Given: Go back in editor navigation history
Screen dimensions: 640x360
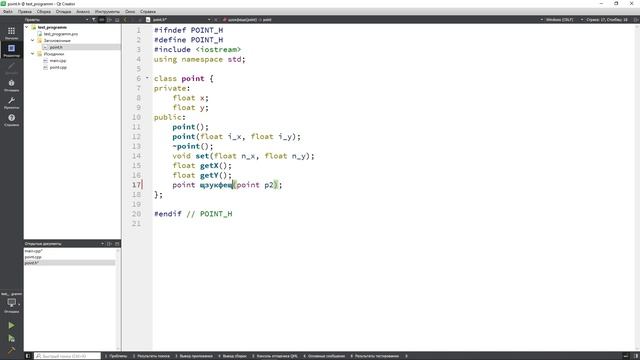Looking at the screenshot, I should (x=125, y=20).
